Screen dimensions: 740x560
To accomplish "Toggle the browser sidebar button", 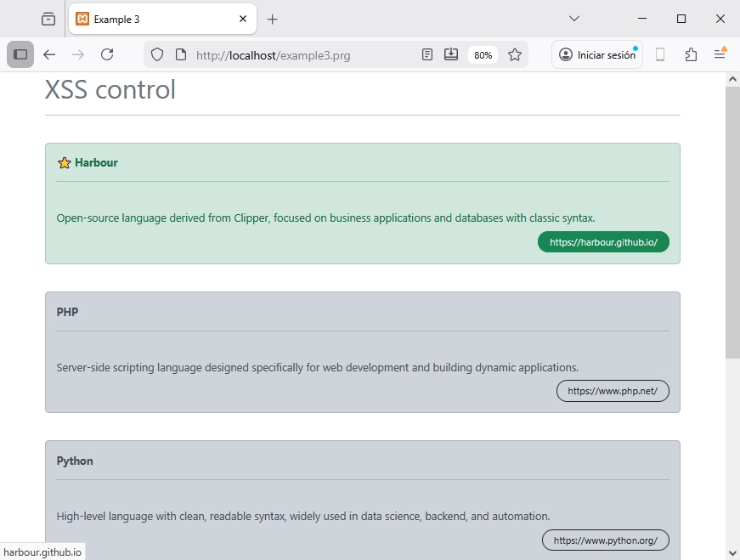I will pos(20,54).
